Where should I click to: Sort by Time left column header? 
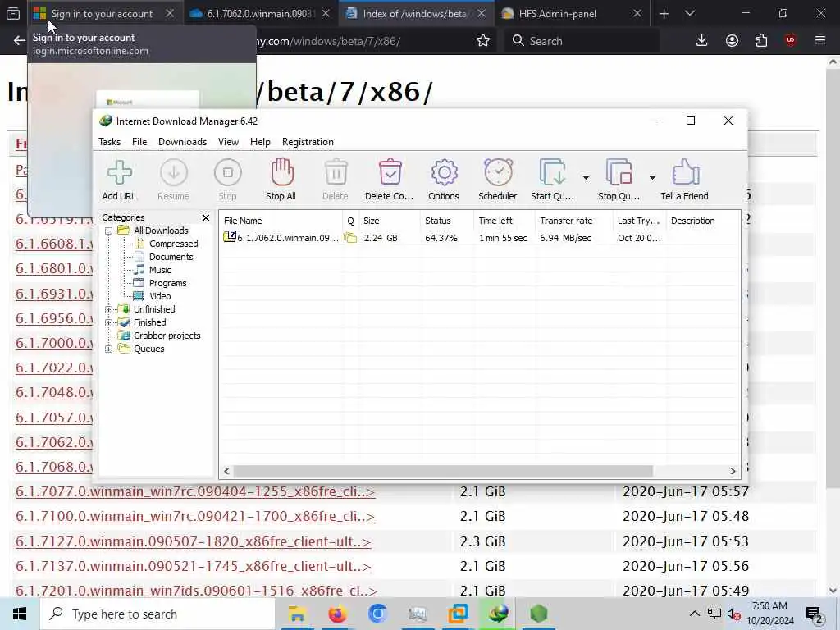click(x=504, y=221)
